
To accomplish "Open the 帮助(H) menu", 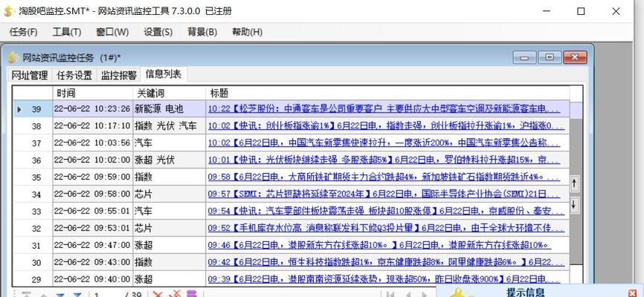I will 247,32.
